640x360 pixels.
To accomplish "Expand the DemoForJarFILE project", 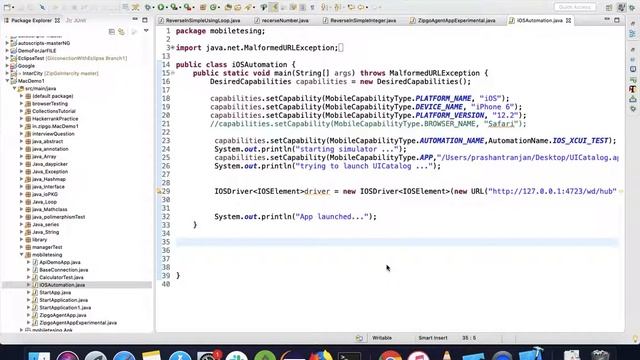I will pos(7,51).
